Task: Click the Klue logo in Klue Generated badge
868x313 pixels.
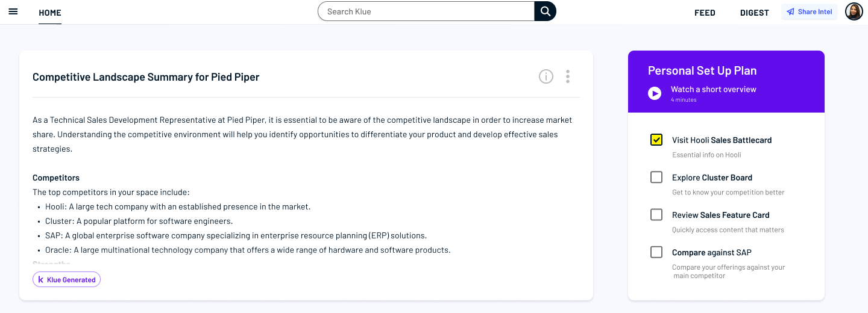Action: [x=41, y=280]
